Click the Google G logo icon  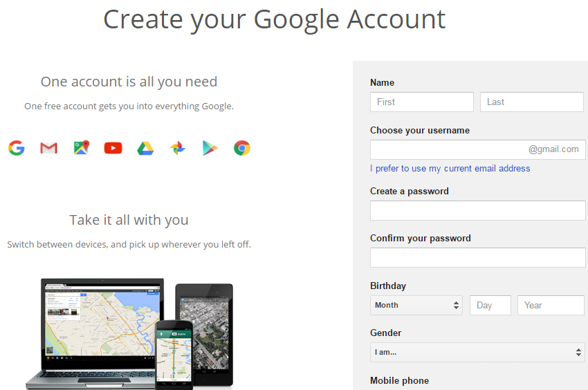(17, 148)
